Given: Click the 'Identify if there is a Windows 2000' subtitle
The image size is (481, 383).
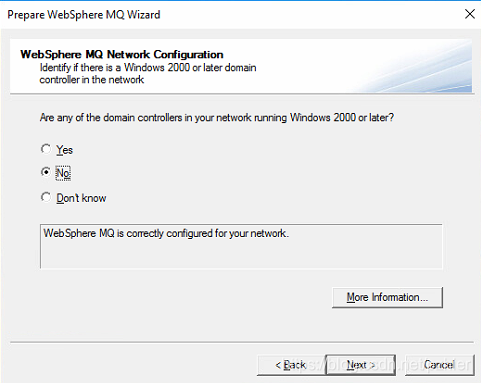Looking at the screenshot, I should pos(148,73).
